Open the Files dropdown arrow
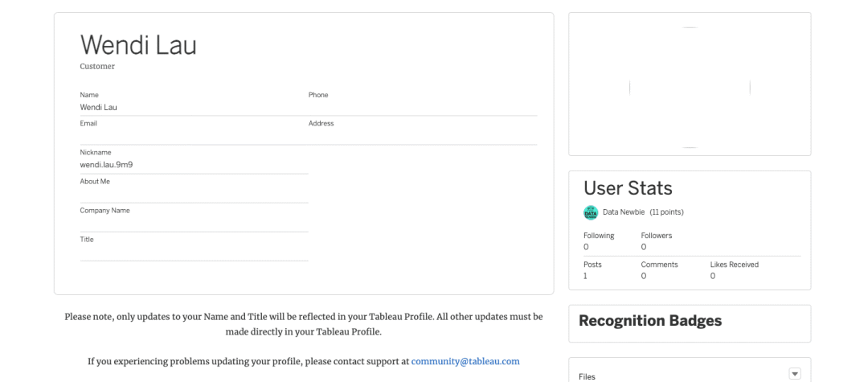Screen dimensions: 868x382 (x=794, y=374)
